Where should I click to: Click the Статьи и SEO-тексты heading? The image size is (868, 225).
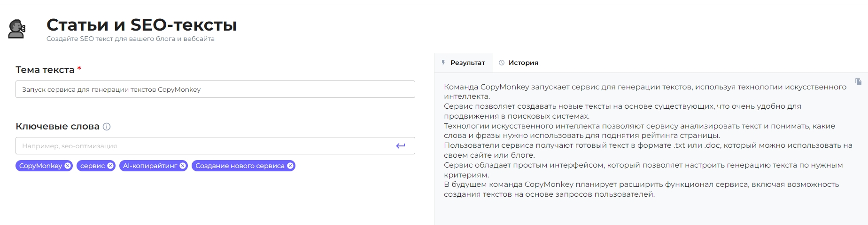(141, 24)
